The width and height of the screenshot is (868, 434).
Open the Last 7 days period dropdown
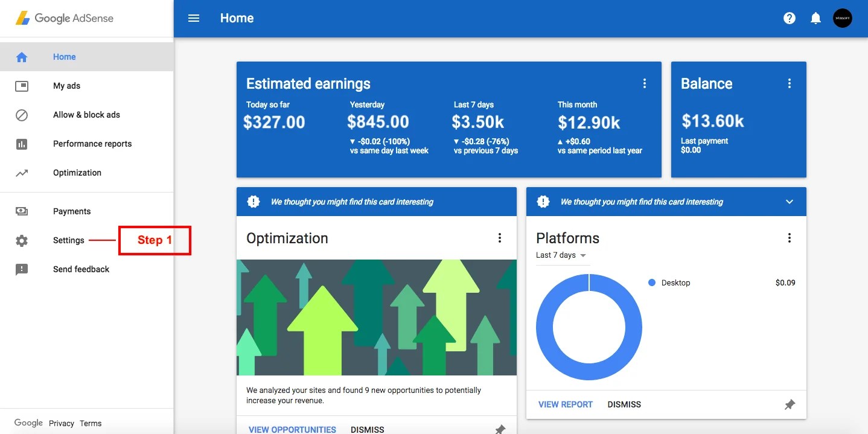point(561,255)
